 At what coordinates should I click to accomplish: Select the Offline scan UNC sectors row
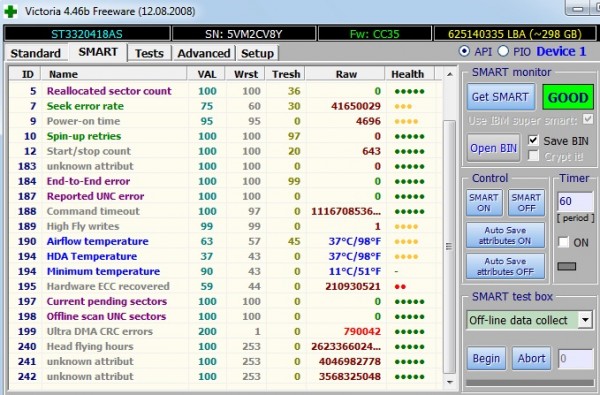point(226,316)
